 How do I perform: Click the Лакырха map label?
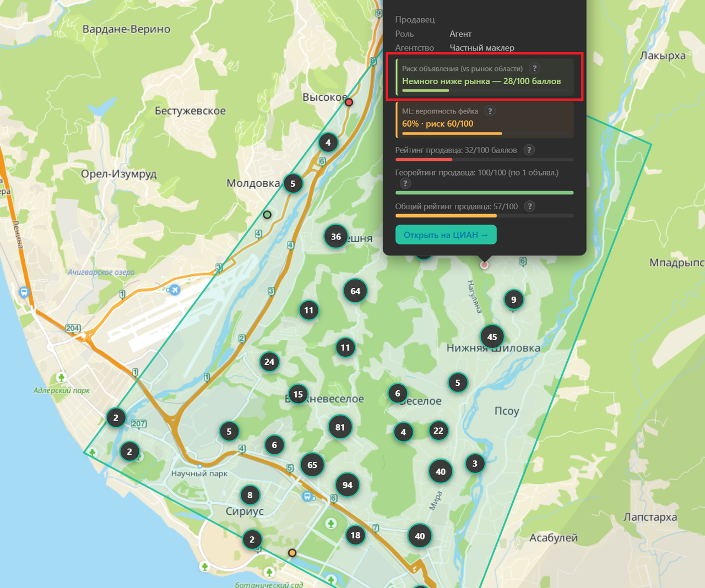663,56
